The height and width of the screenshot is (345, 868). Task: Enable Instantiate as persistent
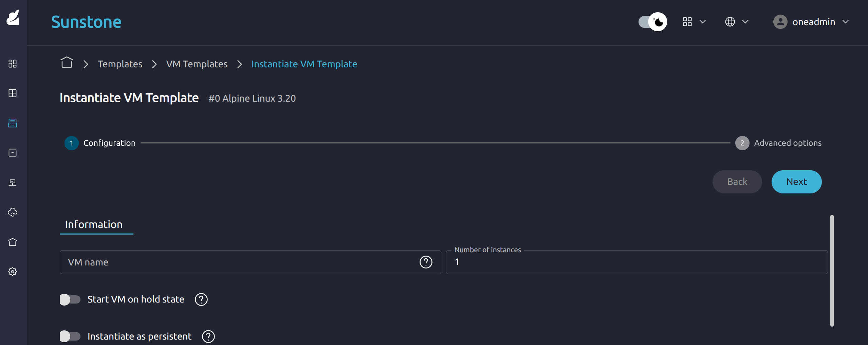pyautogui.click(x=70, y=337)
